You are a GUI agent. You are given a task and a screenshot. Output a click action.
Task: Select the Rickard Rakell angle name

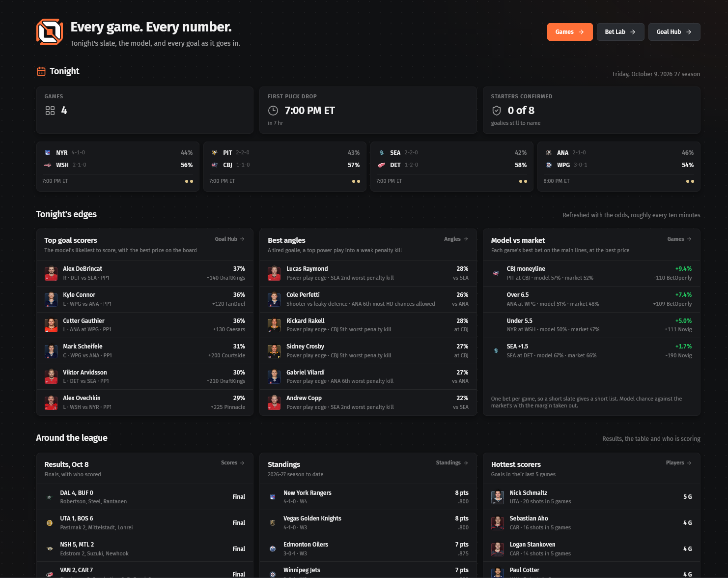point(306,321)
